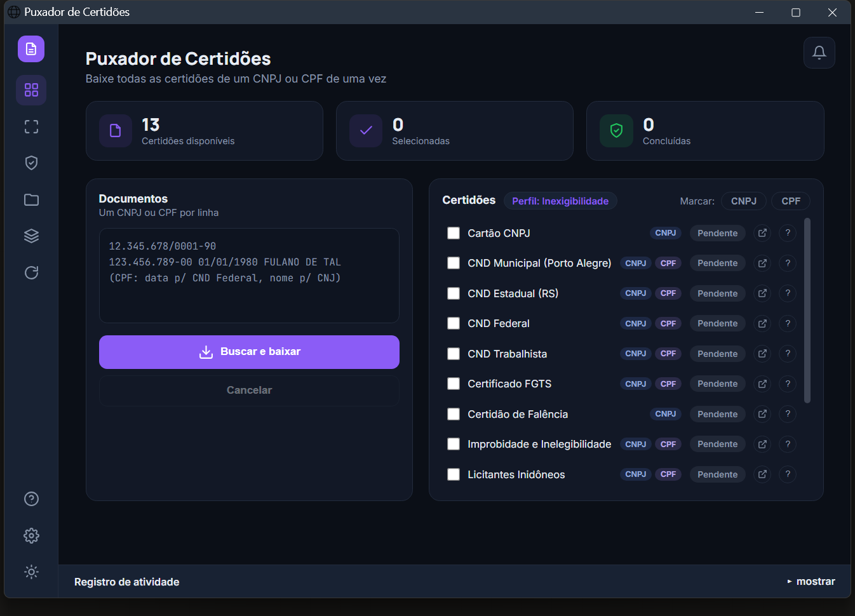Check the CND Estadual (RS) checkbox
855x616 pixels.
click(x=454, y=293)
